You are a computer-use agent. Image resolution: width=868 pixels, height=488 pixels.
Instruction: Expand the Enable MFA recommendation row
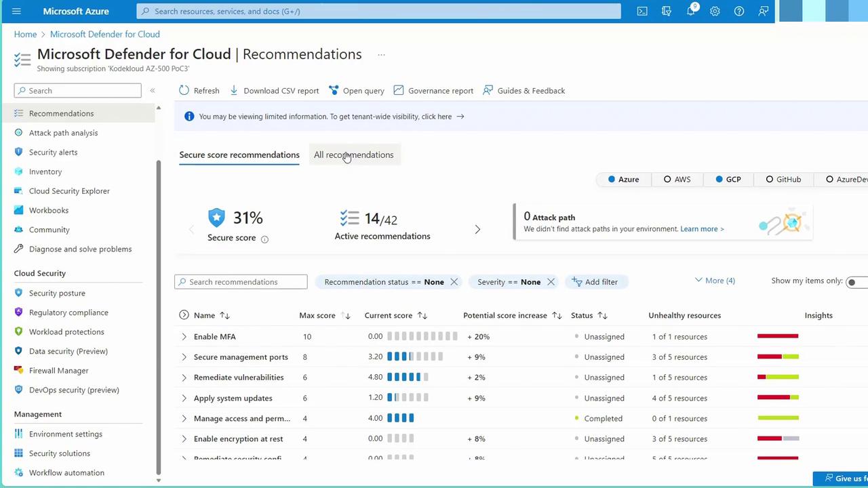click(184, 337)
